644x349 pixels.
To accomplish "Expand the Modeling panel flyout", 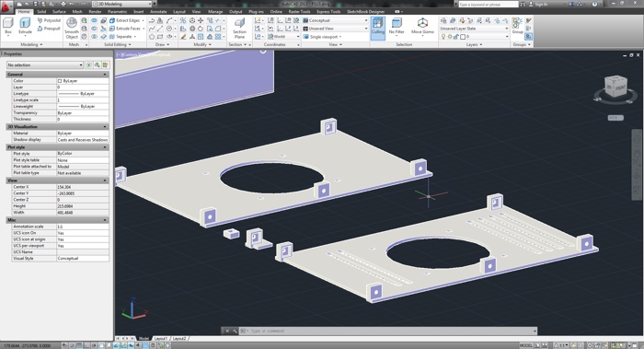I will (x=31, y=44).
